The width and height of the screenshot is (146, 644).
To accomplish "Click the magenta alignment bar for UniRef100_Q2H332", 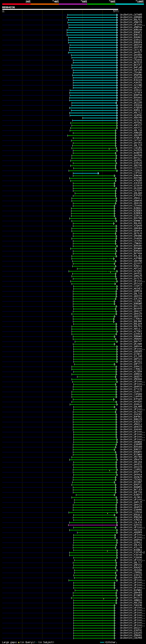I will click(93, 525).
